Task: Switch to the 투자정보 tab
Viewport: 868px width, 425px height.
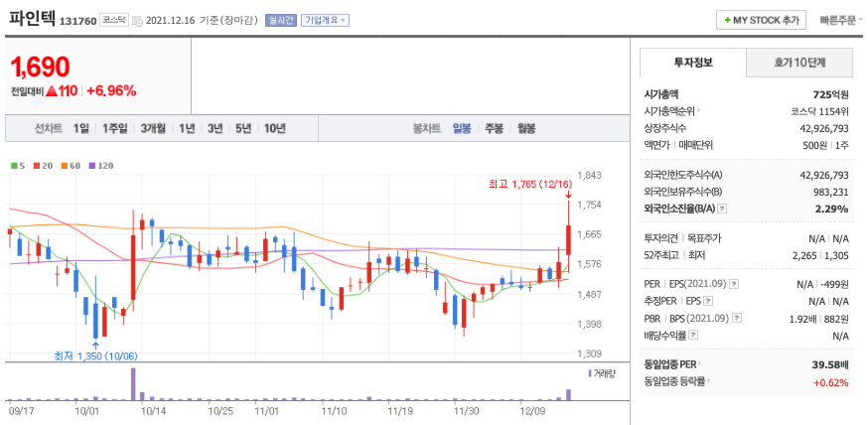Action: (x=693, y=63)
